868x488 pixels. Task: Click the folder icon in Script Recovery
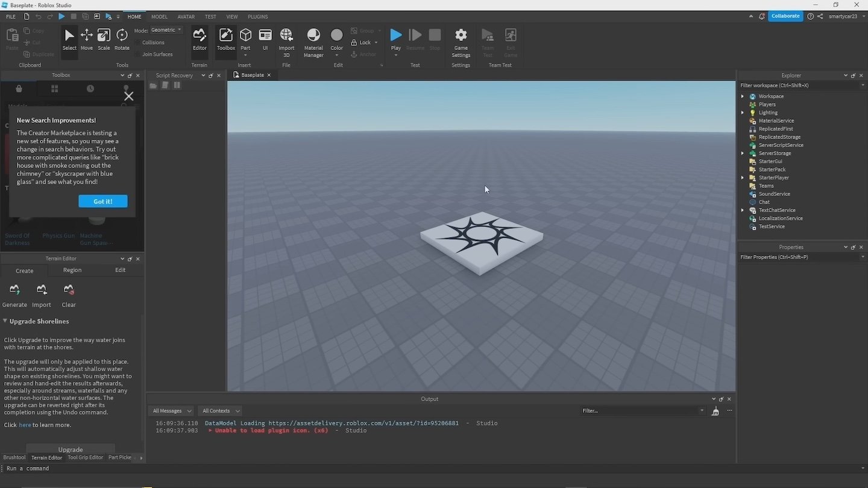click(x=153, y=86)
